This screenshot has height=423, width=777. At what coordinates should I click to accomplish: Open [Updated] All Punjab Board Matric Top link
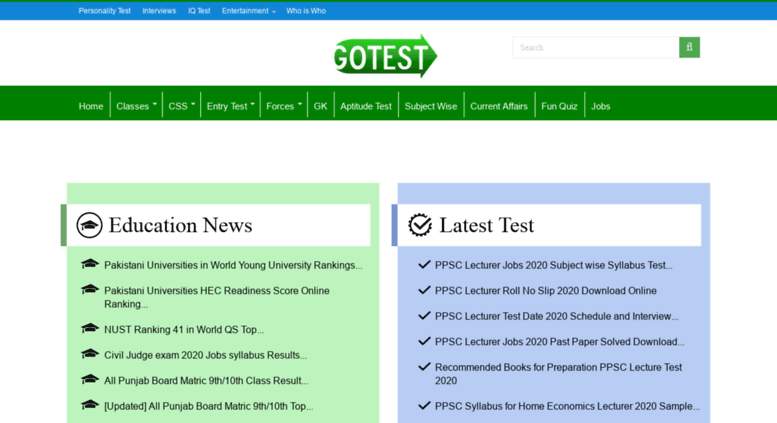[x=208, y=406]
